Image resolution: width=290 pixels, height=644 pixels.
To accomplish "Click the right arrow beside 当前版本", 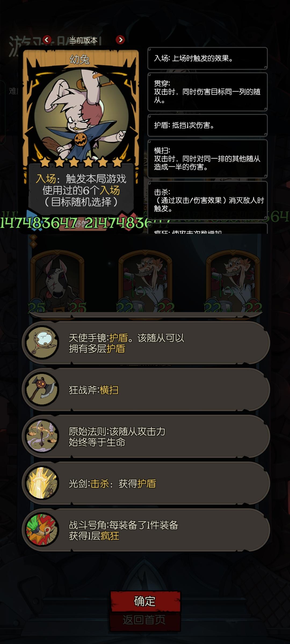I will 120,40.
